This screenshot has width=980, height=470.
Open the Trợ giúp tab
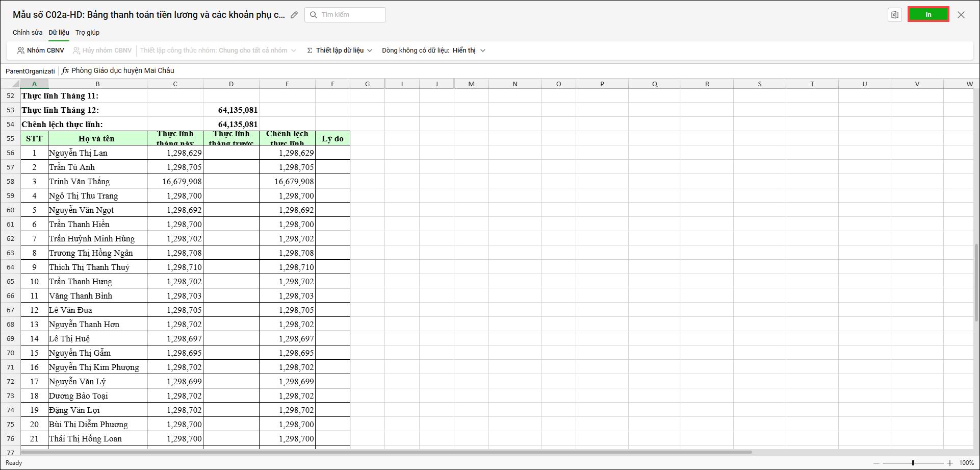pos(87,33)
